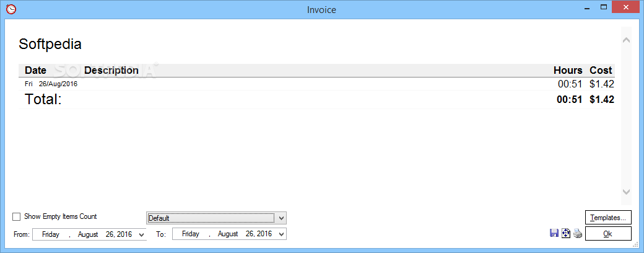
Task: Click the fit-to-page arrows icon
Action: (566, 233)
